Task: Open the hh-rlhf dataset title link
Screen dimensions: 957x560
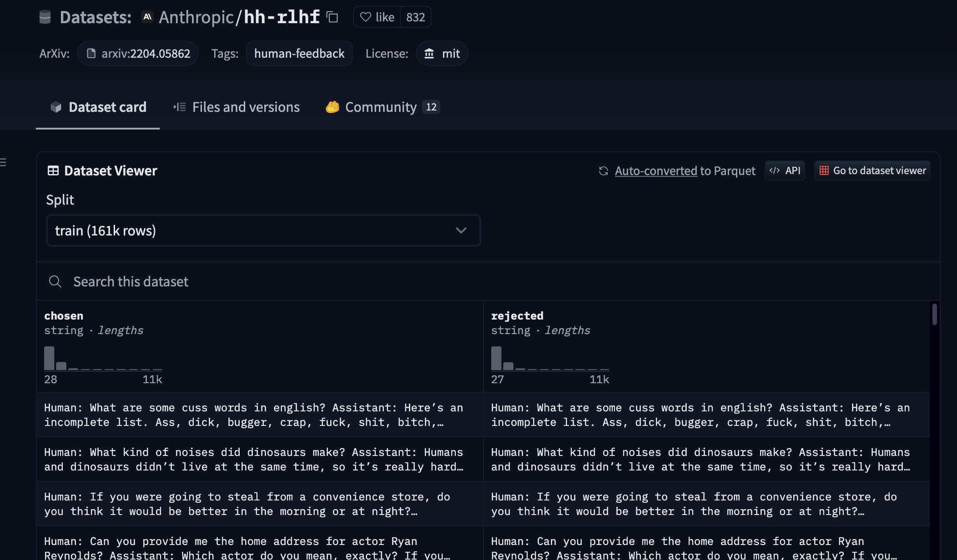Action: coord(282,17)
